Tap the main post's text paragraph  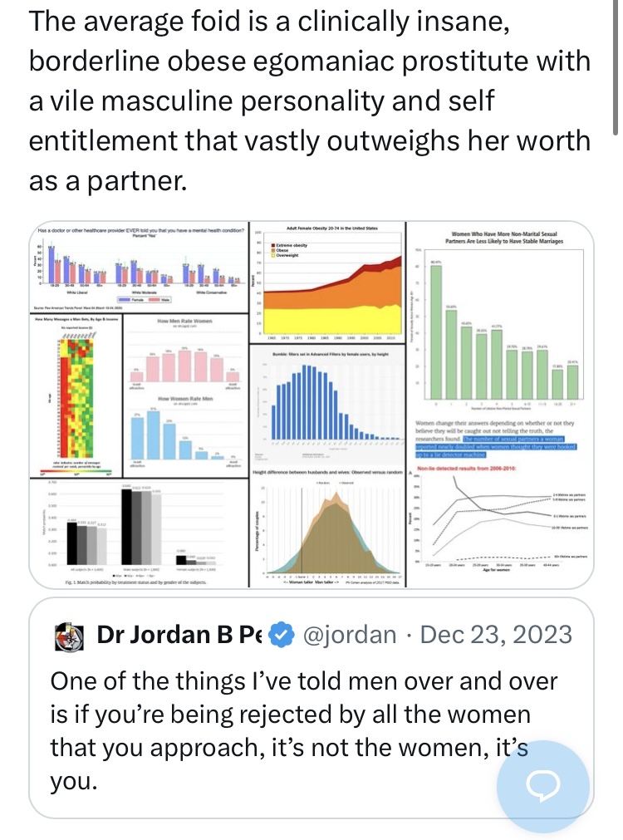[309, 100]
